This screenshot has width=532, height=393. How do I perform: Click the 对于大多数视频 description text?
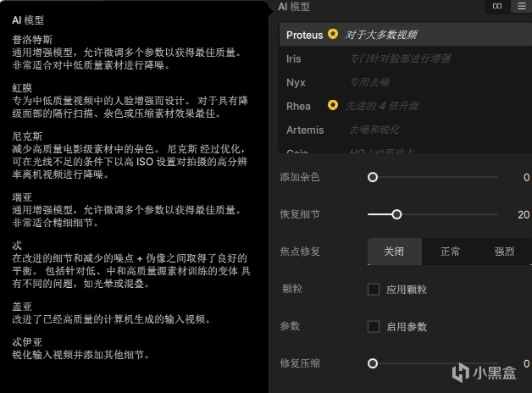(381, 35)
